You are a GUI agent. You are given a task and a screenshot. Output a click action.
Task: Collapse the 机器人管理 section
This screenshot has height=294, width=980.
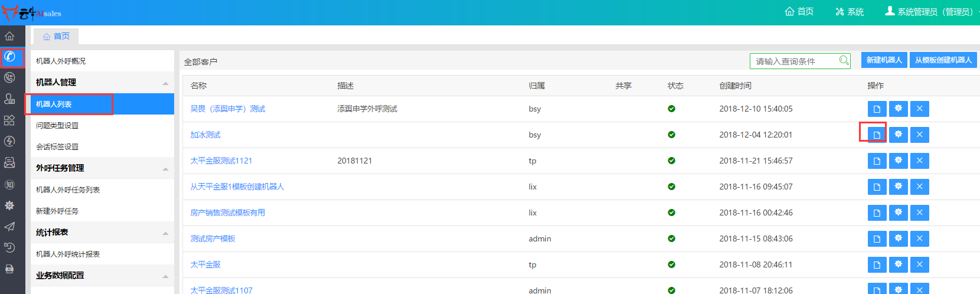(x=165, y=83)
